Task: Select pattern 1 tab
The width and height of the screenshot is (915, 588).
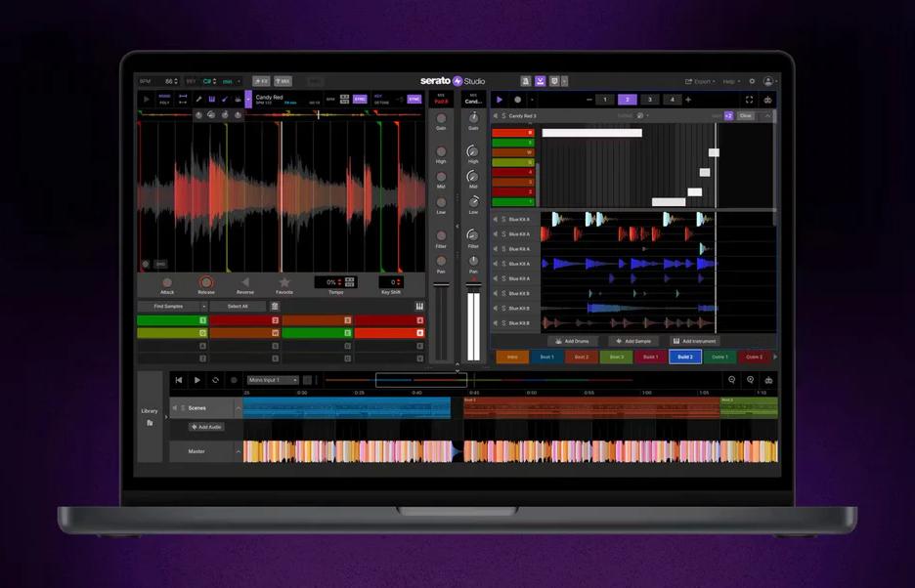Action: click(605, 100)
